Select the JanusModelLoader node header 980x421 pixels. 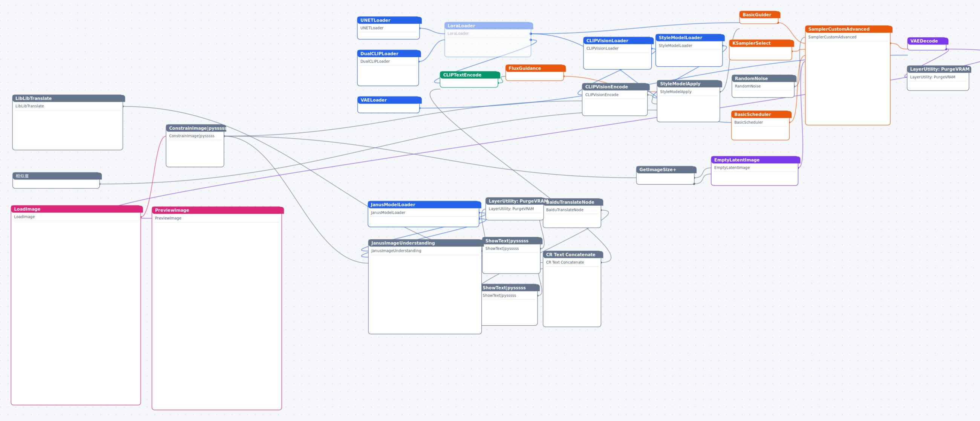(424, 205)
